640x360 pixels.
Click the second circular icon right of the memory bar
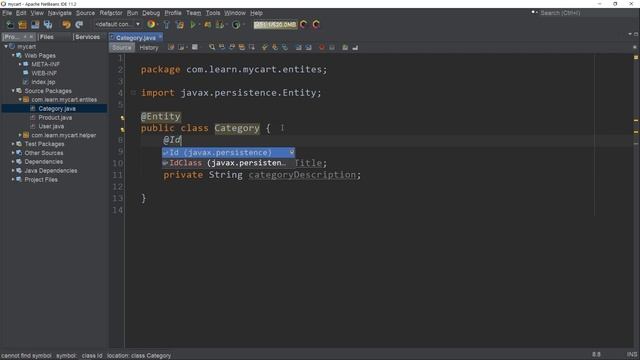tap(316, 24)
